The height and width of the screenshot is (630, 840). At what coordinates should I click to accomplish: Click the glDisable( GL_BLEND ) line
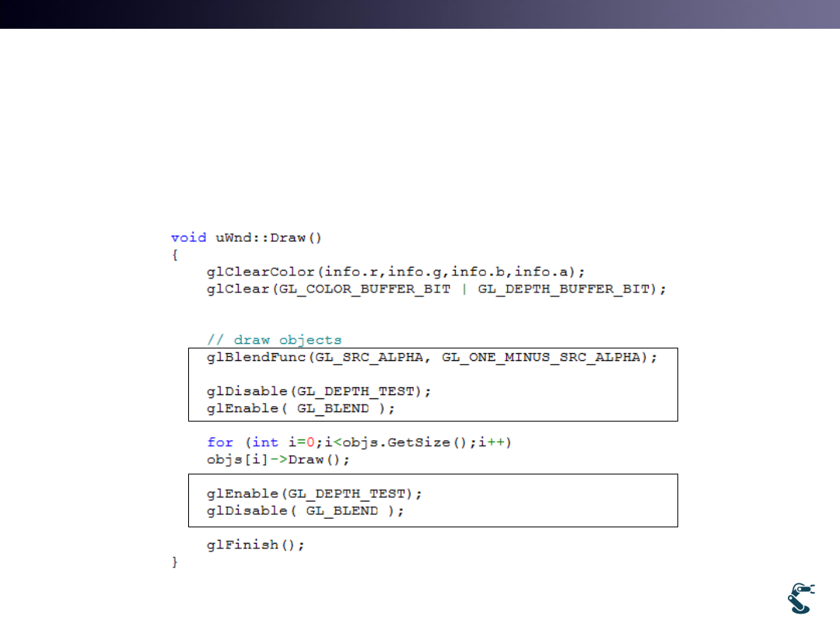[305, 511]
